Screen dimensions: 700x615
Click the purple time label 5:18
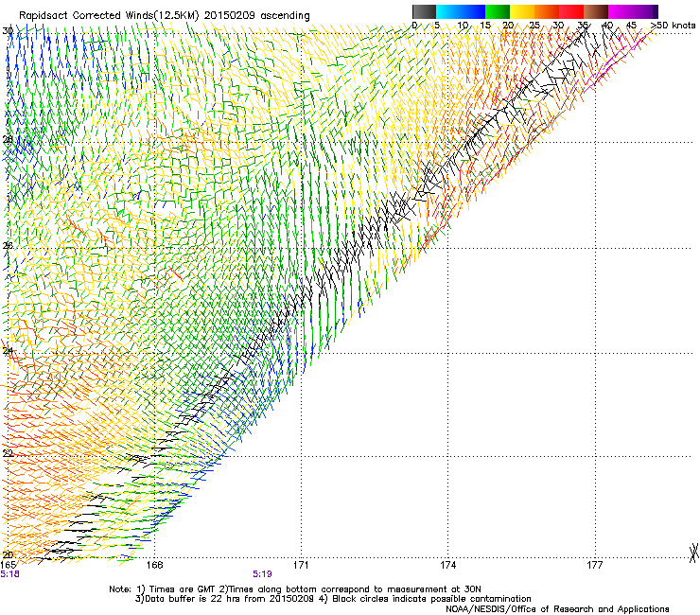pyautogui.click(x=9, y=574)
